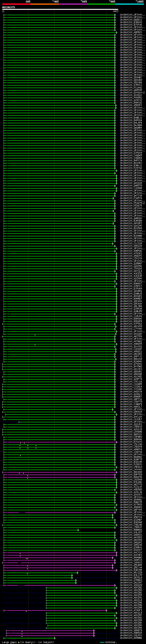
Task: Select hit label UniRef100_C4JUE7
Action: coord(131,419)
